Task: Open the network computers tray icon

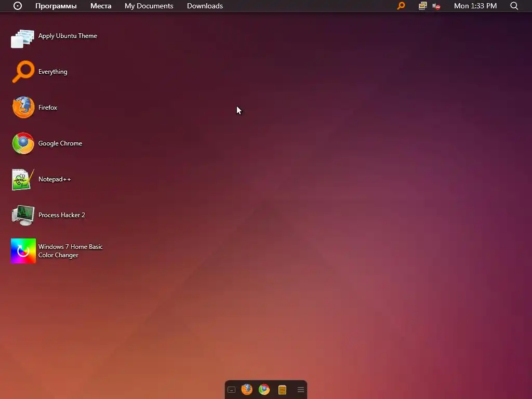Action: [x=422, y=6]
